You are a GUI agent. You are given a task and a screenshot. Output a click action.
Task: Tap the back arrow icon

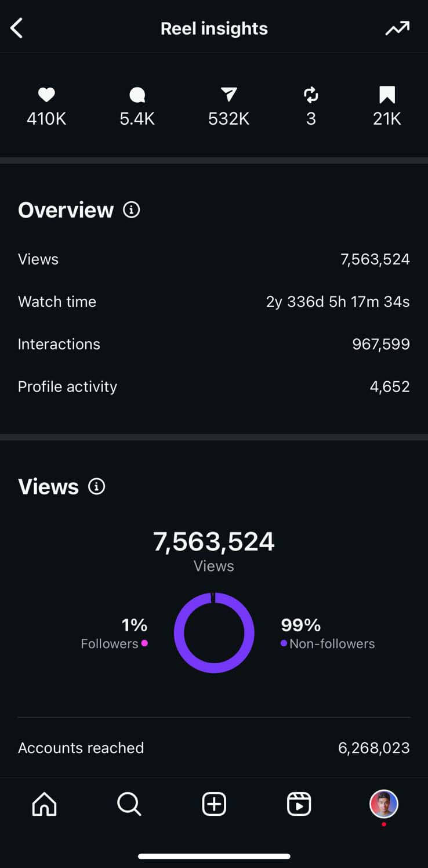[x=17, y=28]
